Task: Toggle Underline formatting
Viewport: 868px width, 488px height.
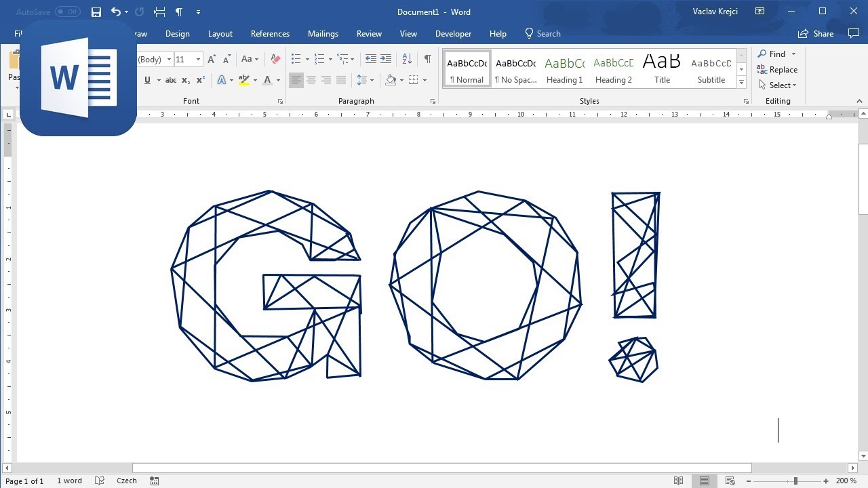Action: (147, 80)
